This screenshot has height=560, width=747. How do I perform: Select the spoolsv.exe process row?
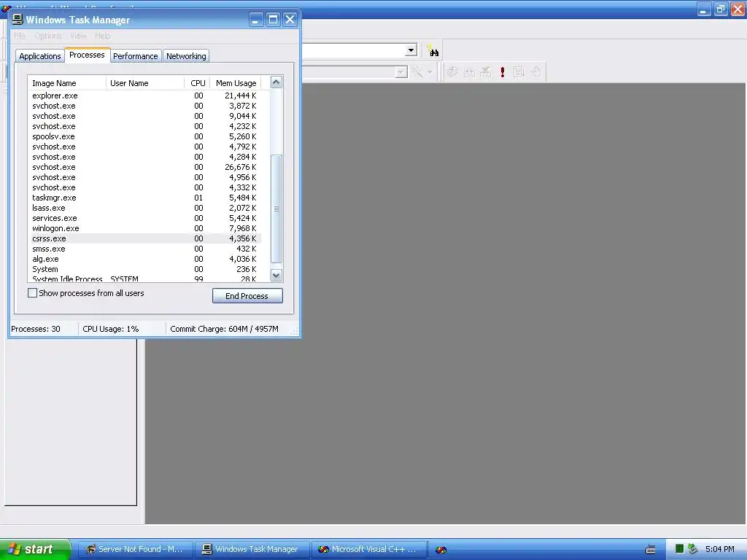(x=144, y=136)
